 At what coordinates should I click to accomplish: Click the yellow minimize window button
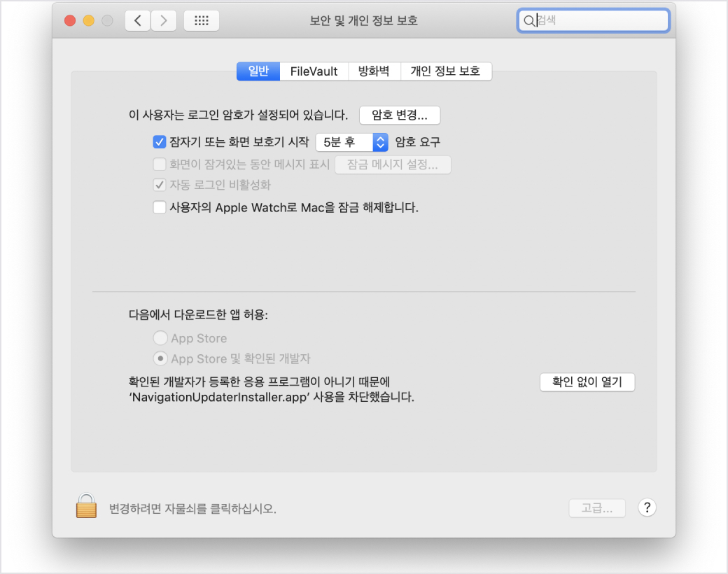89,21
